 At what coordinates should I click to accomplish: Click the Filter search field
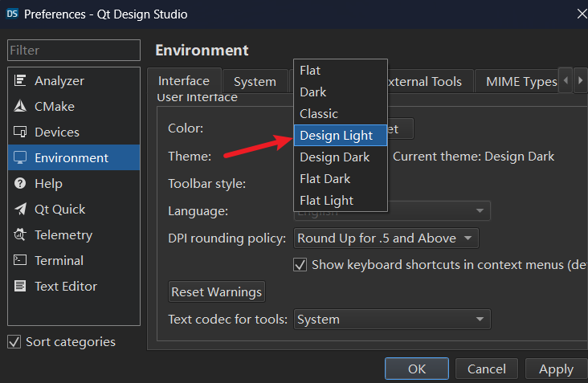pos(74,51)
